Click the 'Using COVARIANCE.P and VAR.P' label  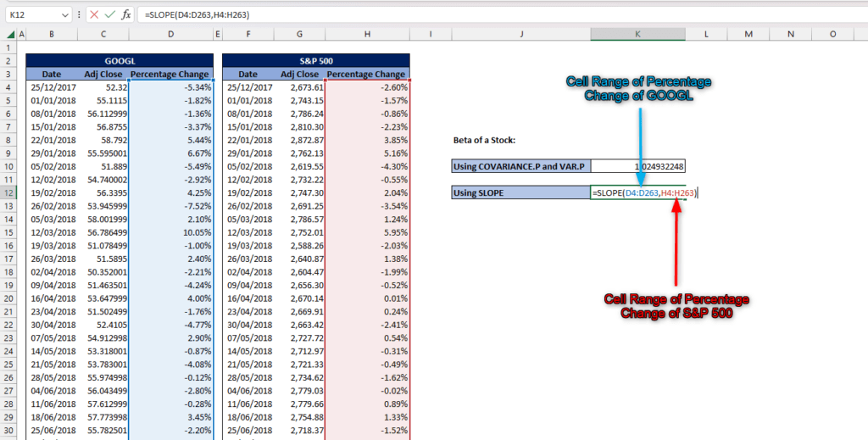click(x=521, y=166)
